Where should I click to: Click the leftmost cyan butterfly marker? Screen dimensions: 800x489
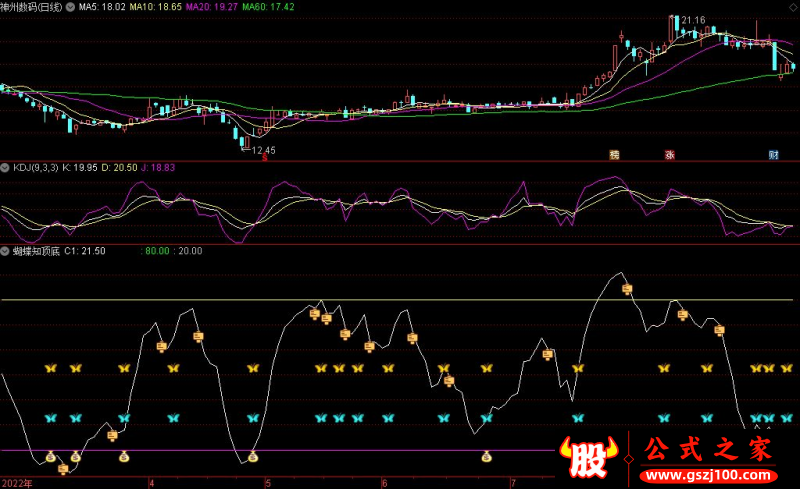click(51, 418)
